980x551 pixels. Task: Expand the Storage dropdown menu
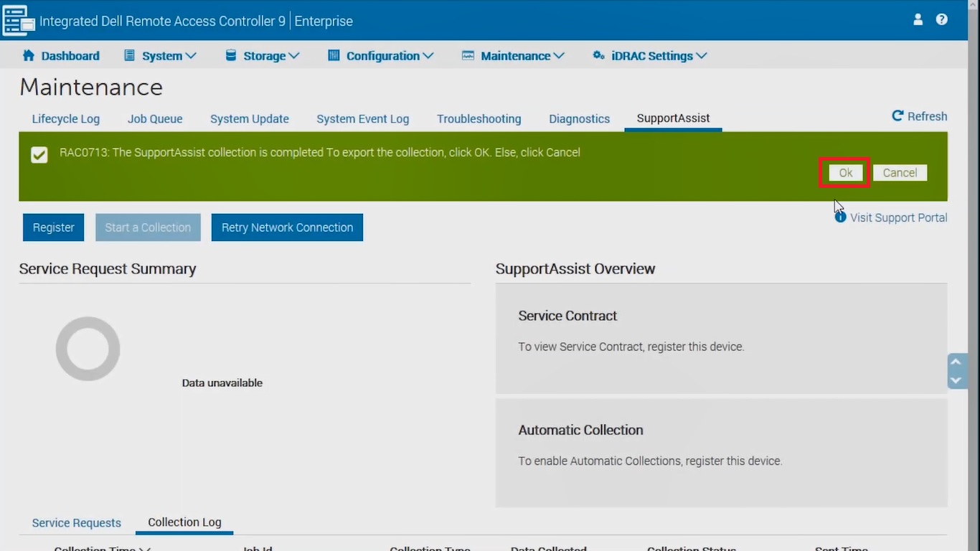coord(263,56)
